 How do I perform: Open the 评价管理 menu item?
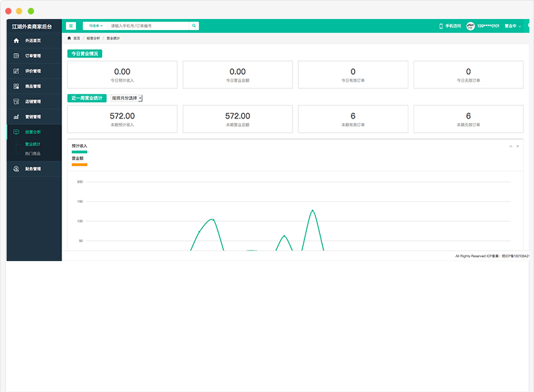click(34, 71)
